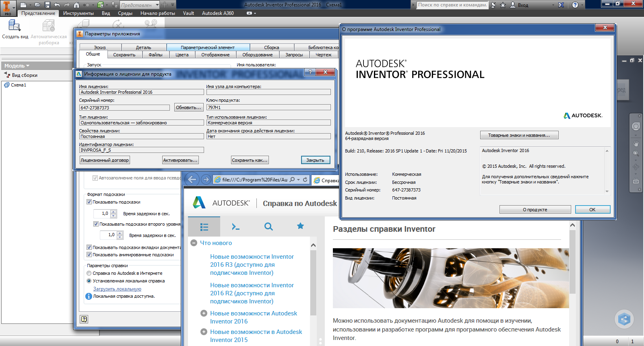This screenshot has width=644, height=346.
Task: Click the Favorites star icon in title bar
Action: pos(503,5)
